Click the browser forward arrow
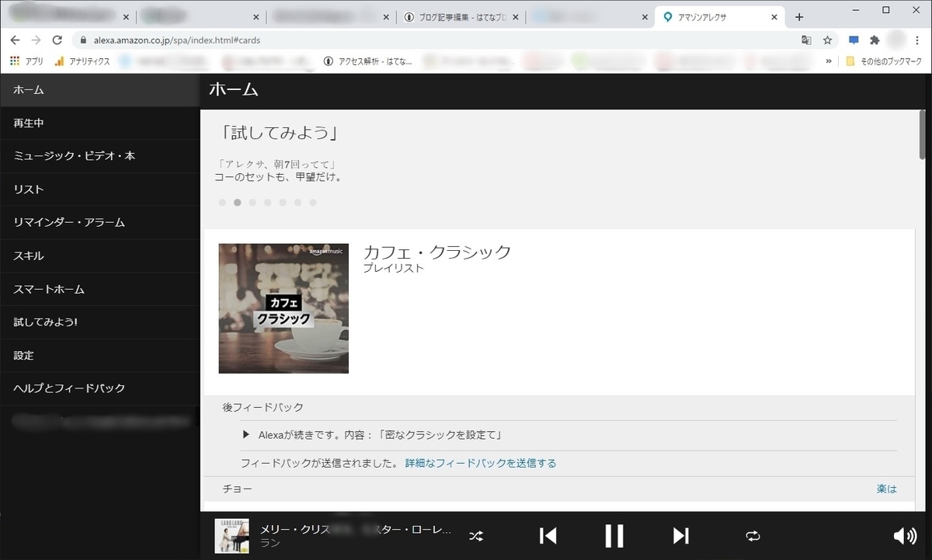 click(36, 40)
